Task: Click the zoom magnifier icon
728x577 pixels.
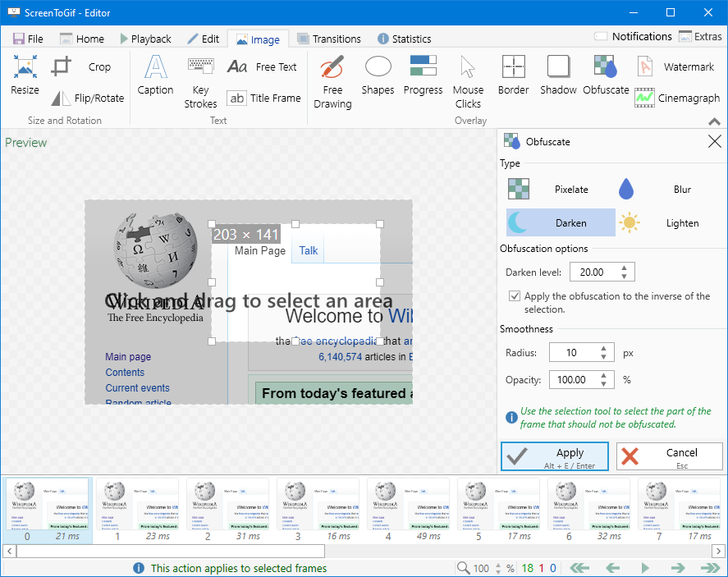Action: (463, 568)
